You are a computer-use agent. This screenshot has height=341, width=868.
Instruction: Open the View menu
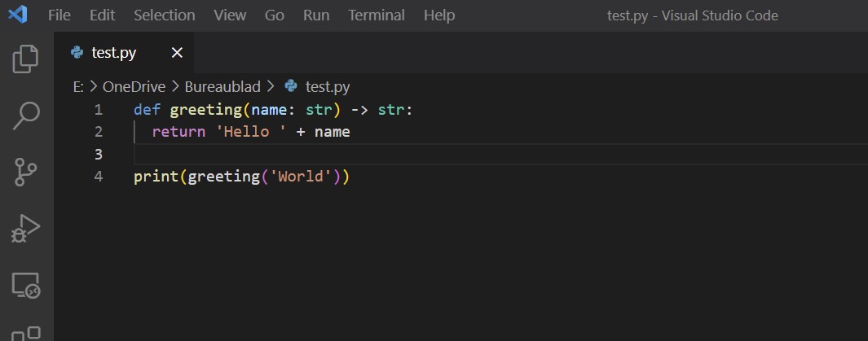pyautogui.click(x=230, y=15)
